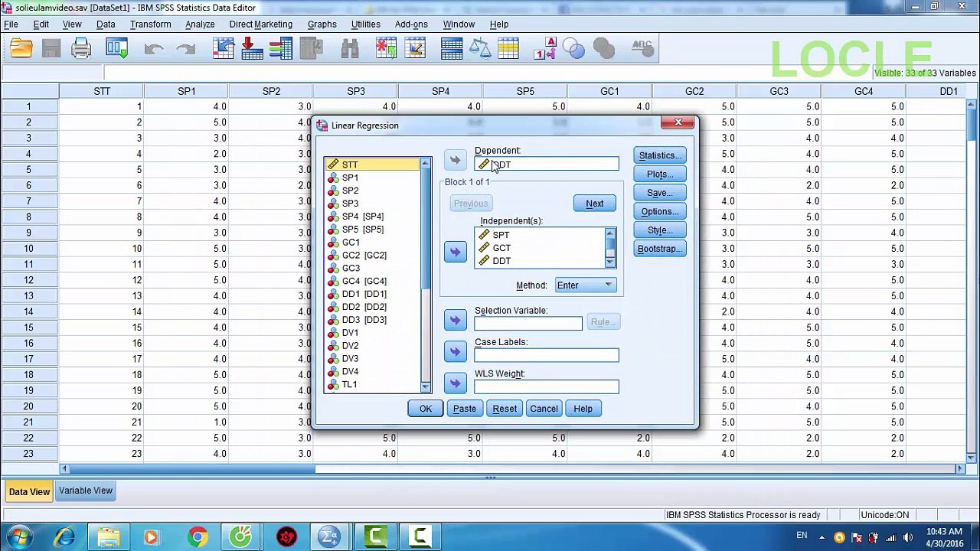
Task: Click the Reset button
Action: [505, 409]
